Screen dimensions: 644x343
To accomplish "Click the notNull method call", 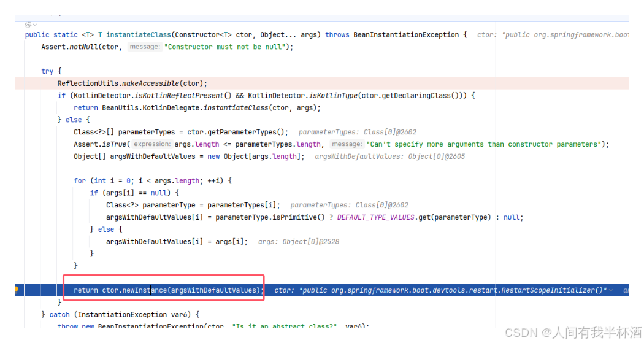I will click(84, 47).
